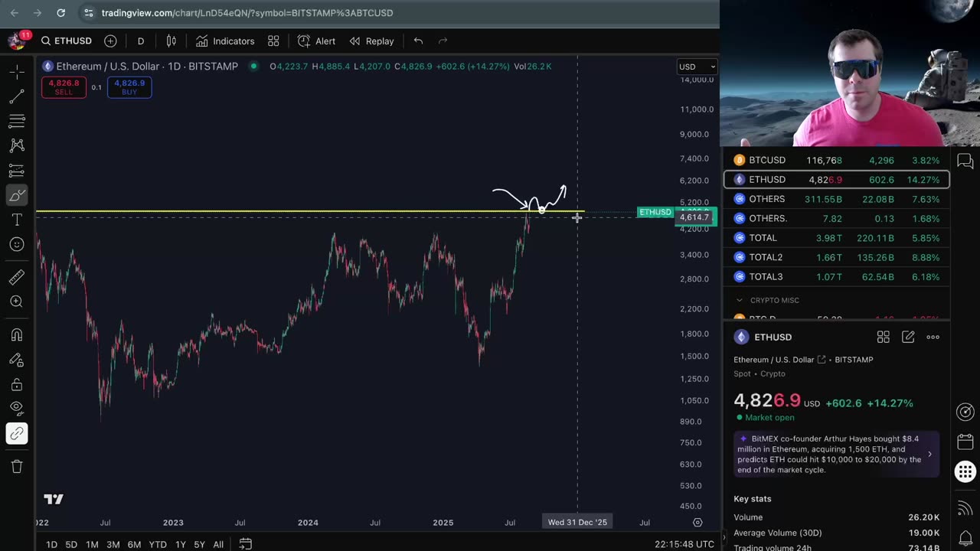Select the TOTAL watchlist row
The width and height of the screenshot is (980, 551).
click(x=837, y=238)
